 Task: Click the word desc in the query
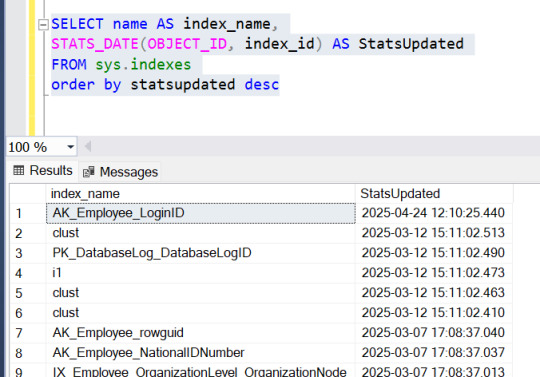261,84
